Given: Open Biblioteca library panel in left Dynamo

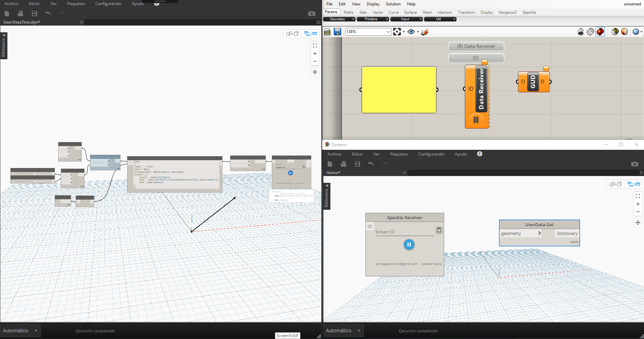Looking at the screenshot, I should click(4, 46).
